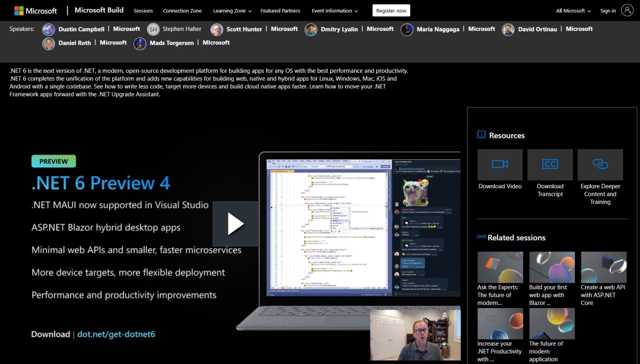Open Increase your .NET Productivity thumbnail

point(500,324)
